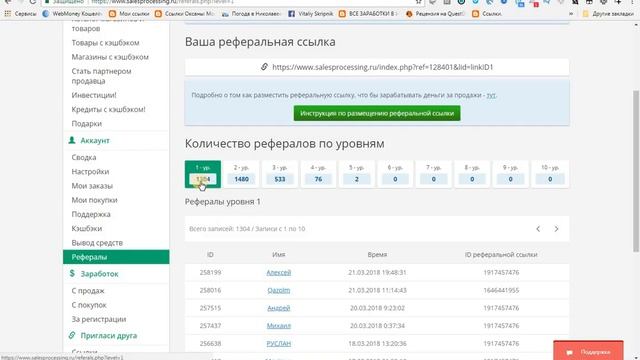Click the Пригласи друга link icon

pos(72,335)
